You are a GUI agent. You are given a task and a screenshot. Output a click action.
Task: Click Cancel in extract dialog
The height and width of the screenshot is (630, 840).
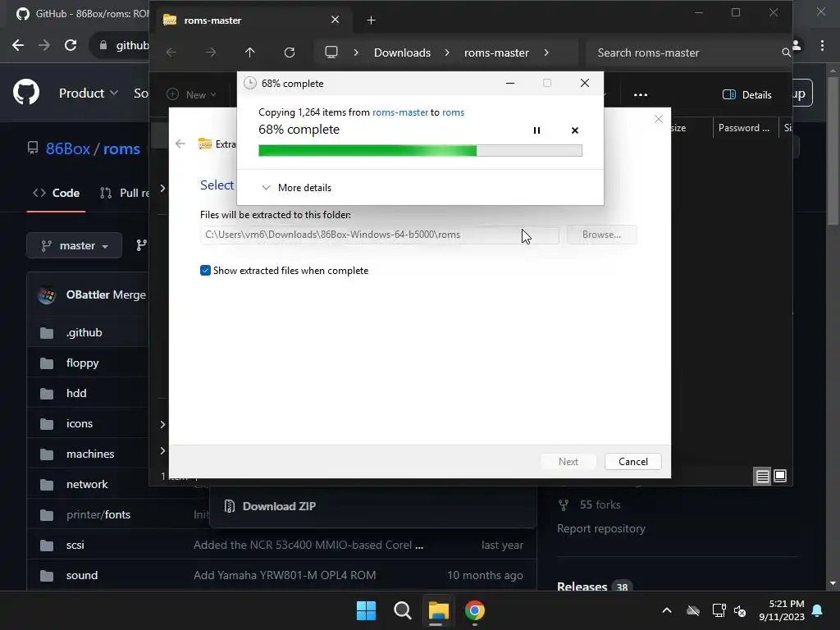[632, 462]
